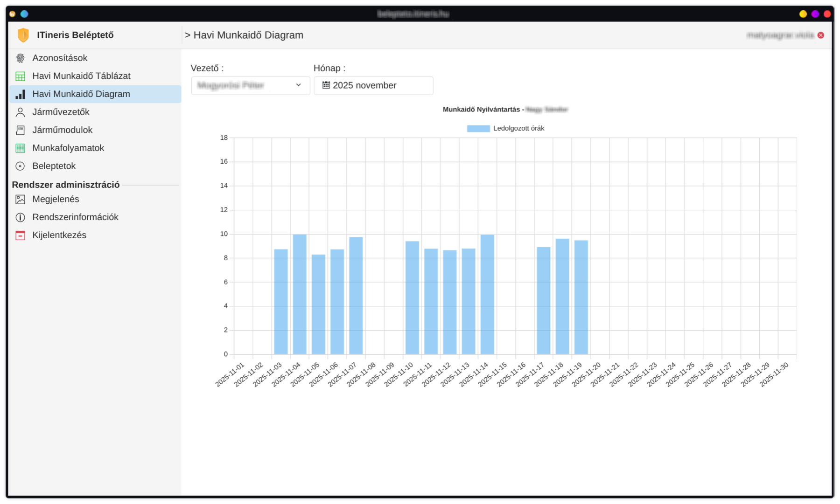Go to the Járművezetők menu item
The width and height of the screenshot is (840, 504).
click(x=61, y=112)
